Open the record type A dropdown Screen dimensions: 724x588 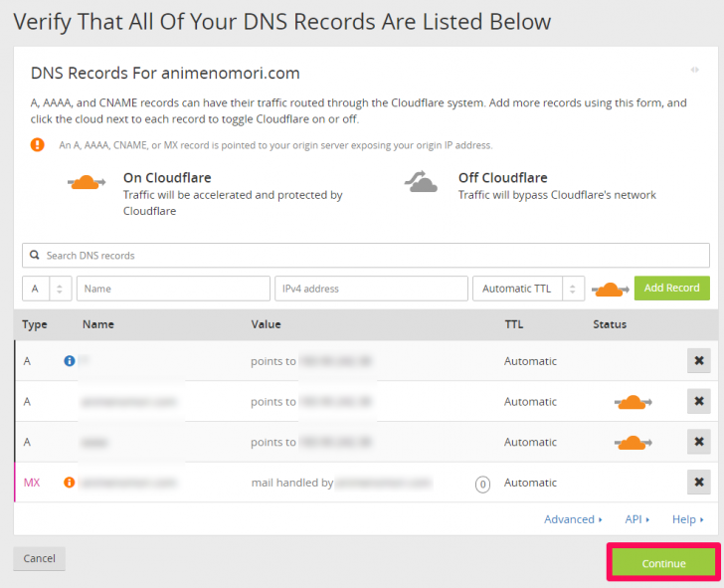47,289
